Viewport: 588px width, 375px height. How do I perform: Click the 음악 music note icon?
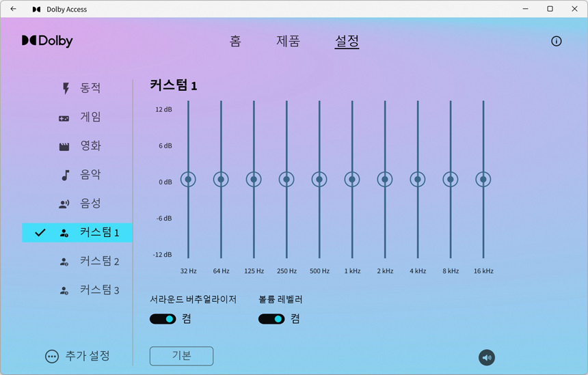pos(65,176)
